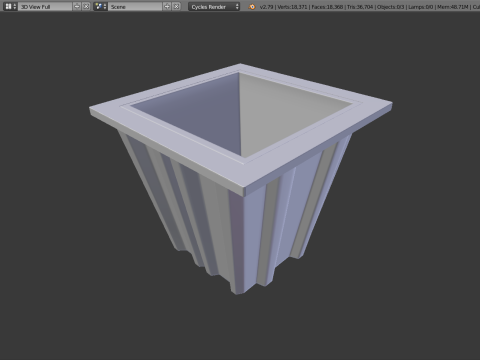Add a new screen layout

point(77,6)
